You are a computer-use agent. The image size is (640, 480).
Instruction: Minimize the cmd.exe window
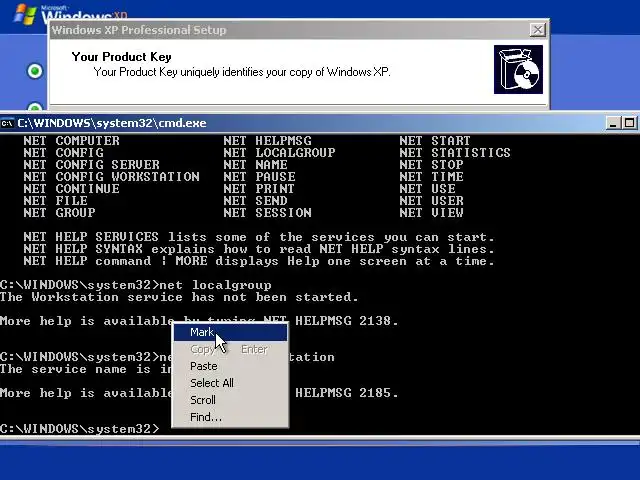(x=613, y=123)
